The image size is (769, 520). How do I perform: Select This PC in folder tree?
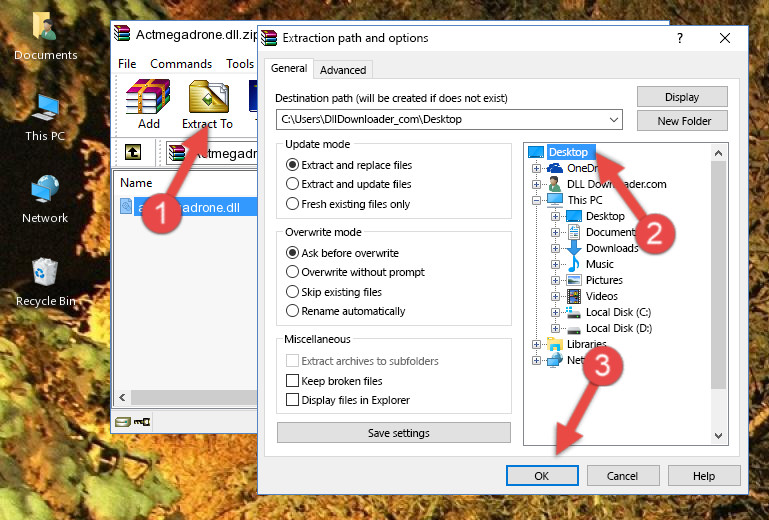point(585,200)
